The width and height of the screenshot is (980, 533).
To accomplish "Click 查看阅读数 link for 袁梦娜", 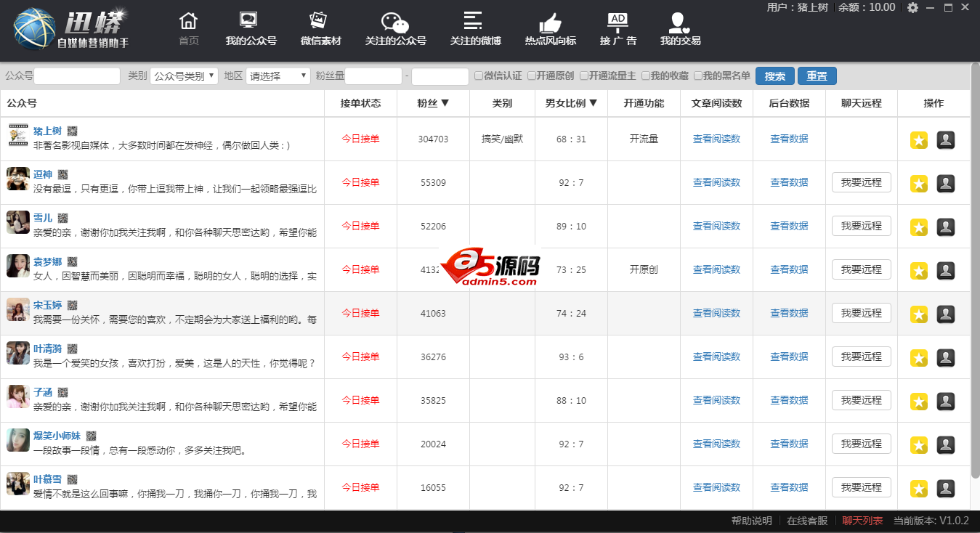I will (x=716, y=269).
